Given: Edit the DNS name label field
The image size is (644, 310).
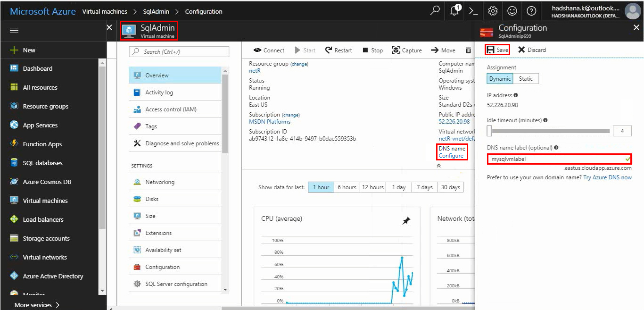Looking at the screenshot, I should coord(559,159).
